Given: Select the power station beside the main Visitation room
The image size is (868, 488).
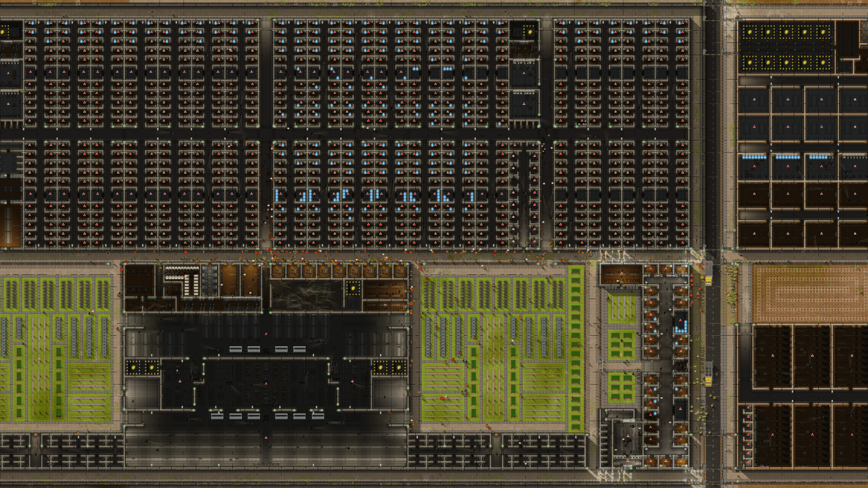Looking at the screenshot, I should pyautogui.click(x=354, y=287).
